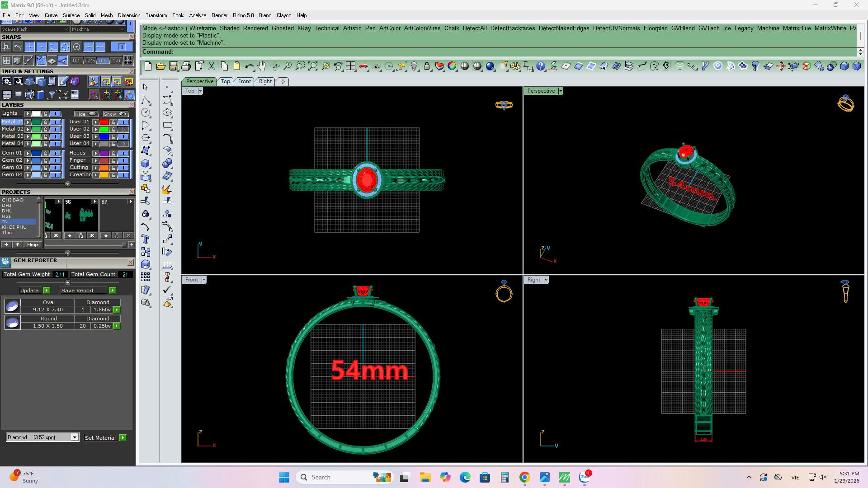868x488 pixels.
Task: Open the four-viewport layout icon
Action: [x=350, y=66]
